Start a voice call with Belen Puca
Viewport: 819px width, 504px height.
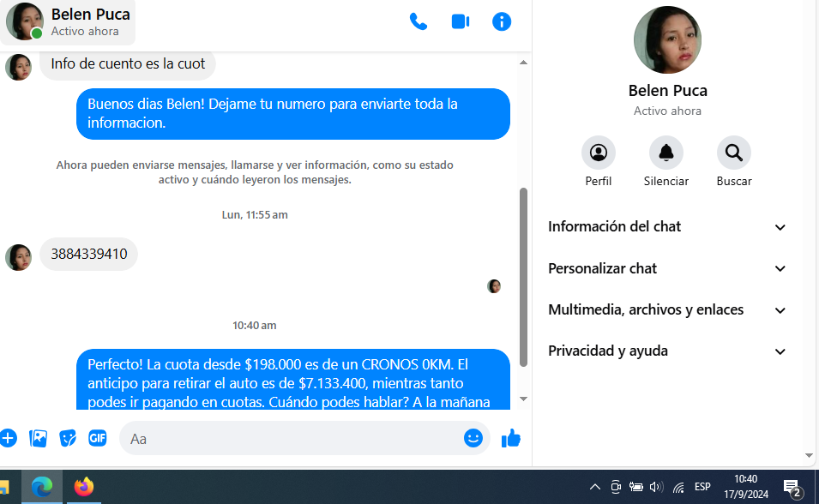[x=419, y=21]
